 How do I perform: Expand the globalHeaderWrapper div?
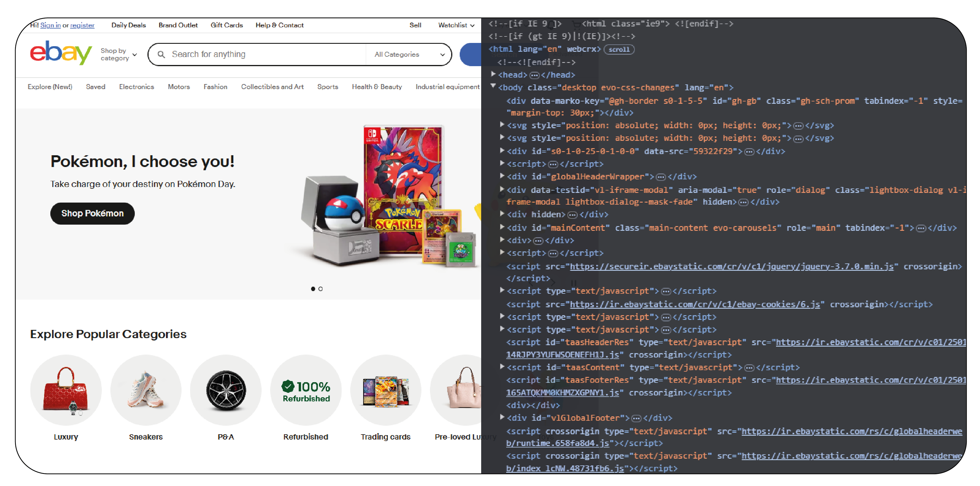coord(502,176)
